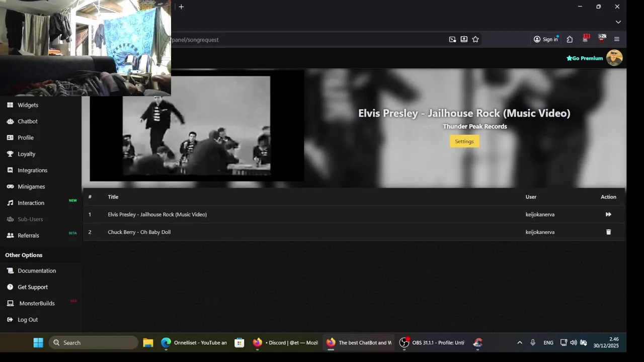Open the Firefox hamburger menu

[x=617, y=39]
